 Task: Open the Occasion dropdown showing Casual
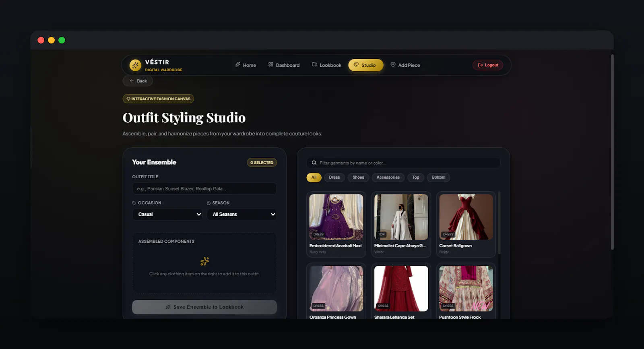point(168,215)
